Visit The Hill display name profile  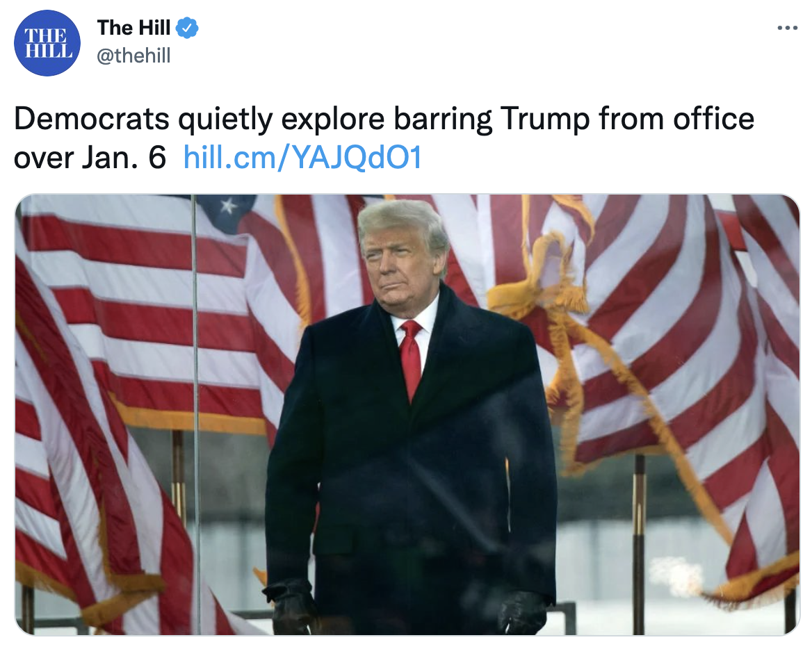133,28
